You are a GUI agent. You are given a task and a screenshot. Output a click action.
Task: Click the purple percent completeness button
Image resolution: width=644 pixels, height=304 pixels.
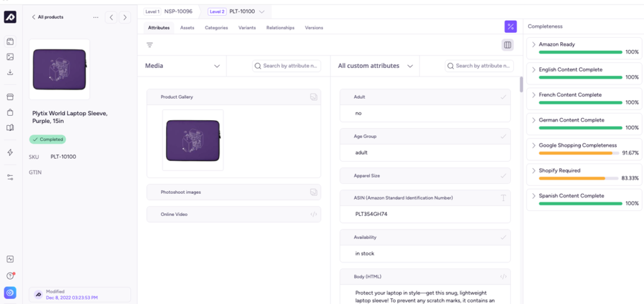tap(511, 26)
